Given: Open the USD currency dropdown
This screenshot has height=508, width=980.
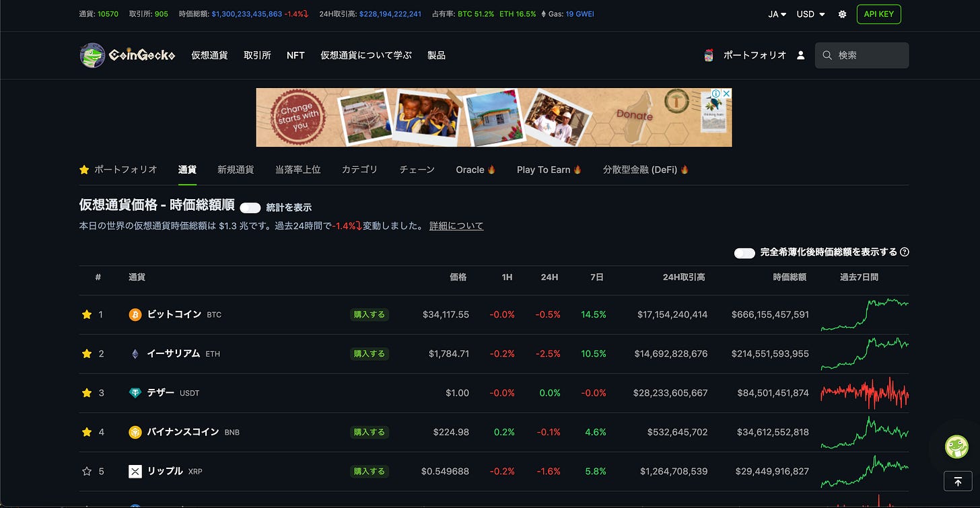Looking at the screenshot, I should point(811,14).
